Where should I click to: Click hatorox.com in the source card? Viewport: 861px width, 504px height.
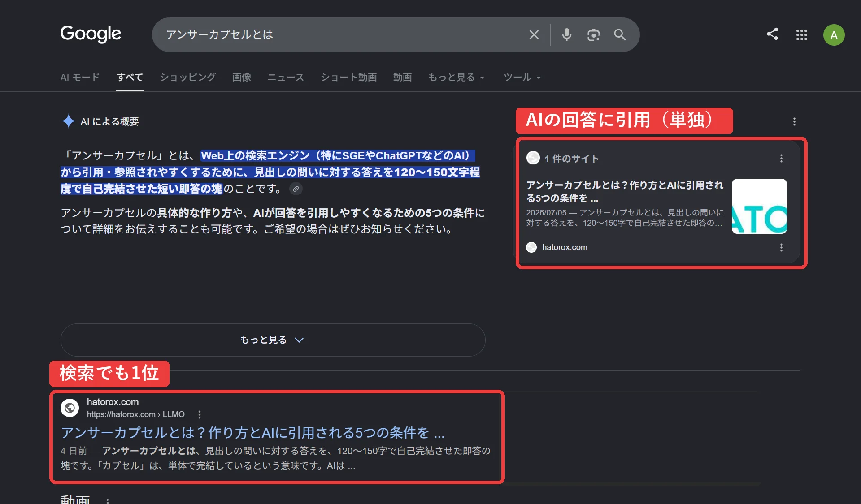pyautogui.click(x=565, y=247)
